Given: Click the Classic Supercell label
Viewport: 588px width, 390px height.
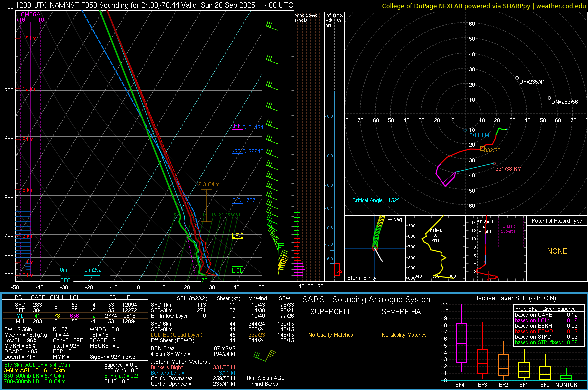Looking at the screenshot, I should 509,229.
